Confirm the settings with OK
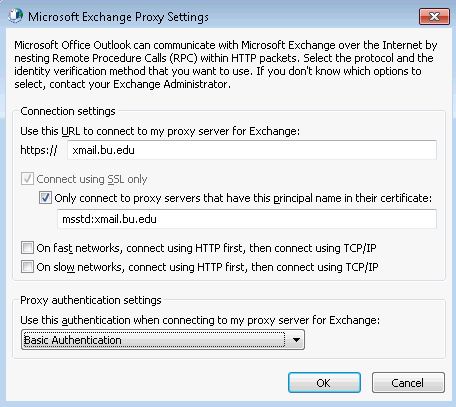 pos(324,383)
